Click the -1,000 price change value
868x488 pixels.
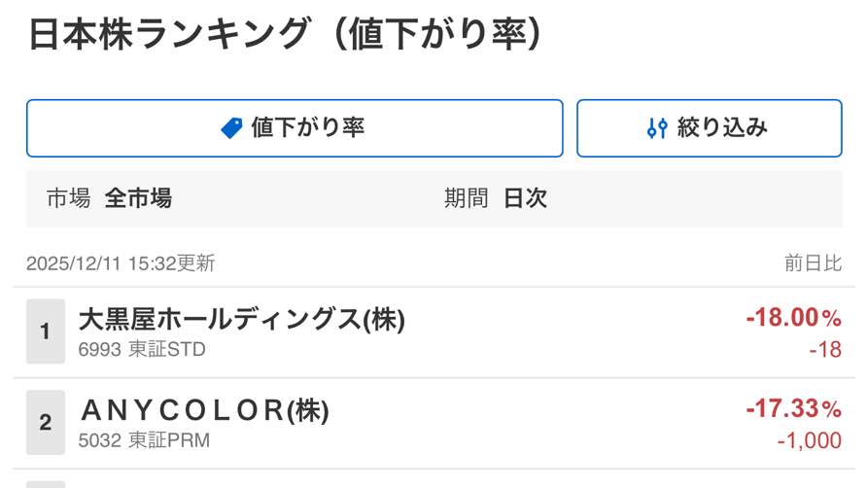point(809,440)
